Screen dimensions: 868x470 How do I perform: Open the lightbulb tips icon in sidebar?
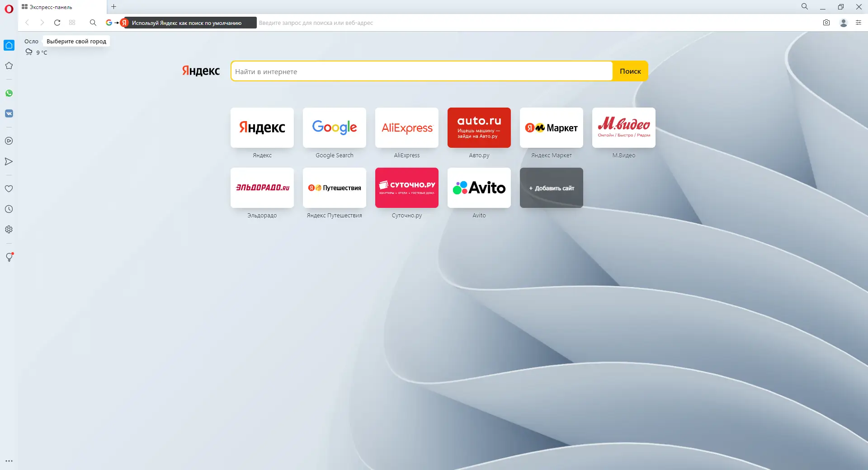9,257
